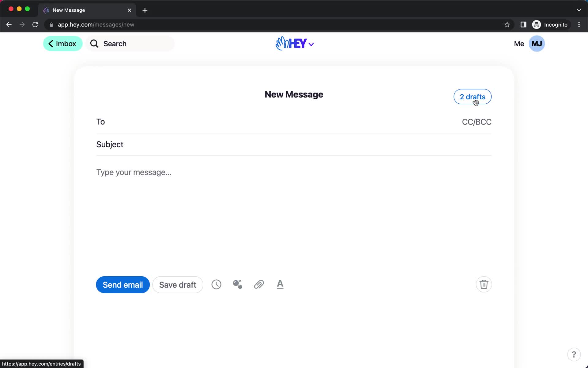588x368 pixels.
Task: Expand the HEY logo menu
Action: 294,44
